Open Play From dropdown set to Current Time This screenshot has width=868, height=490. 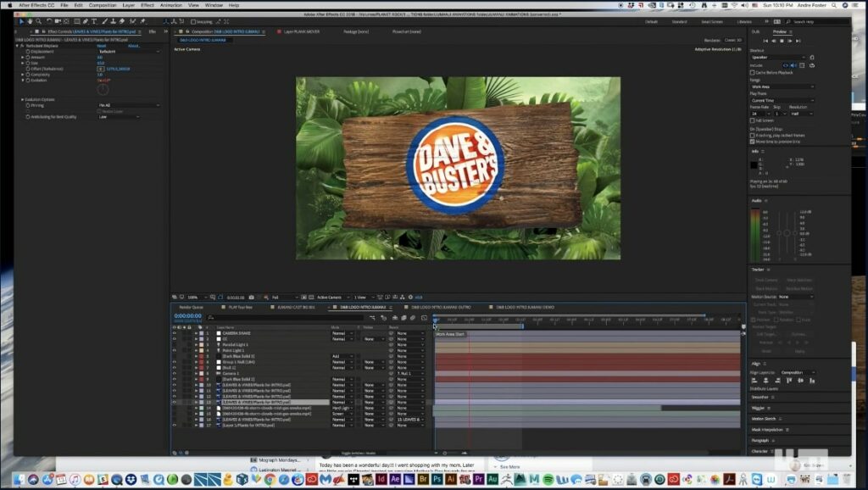point(782,101)
